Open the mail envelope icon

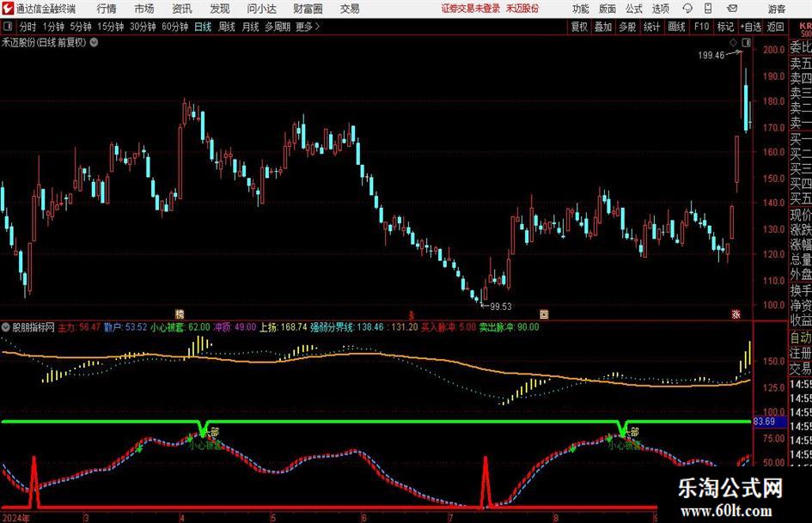point(732,9)
